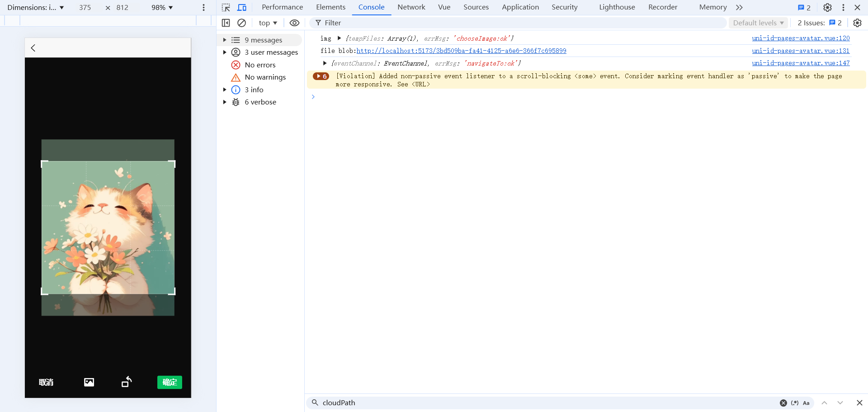Clear the console with the ban icon
This screenshot has height=412, width=868.
pyautogui.click(x=242, y=23)
